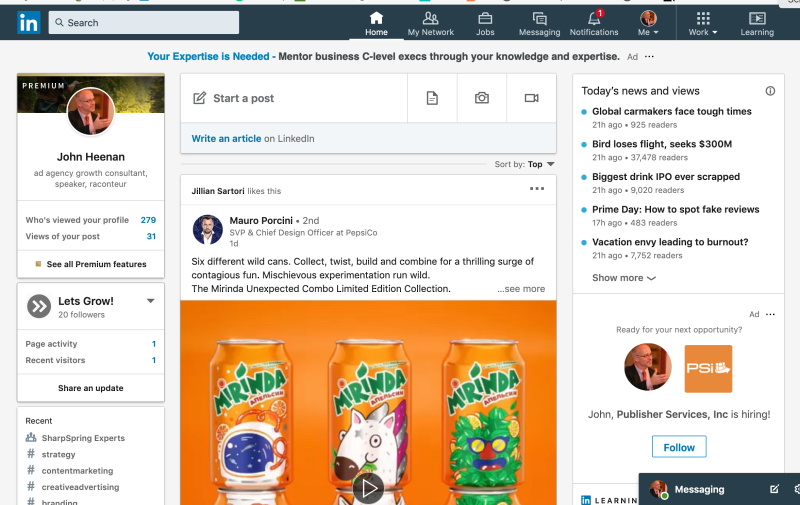Expand post text with see more

[x=521, y=289]
